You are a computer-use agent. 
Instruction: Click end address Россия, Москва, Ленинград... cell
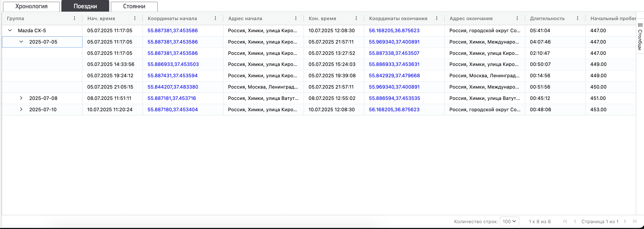point(485,75)
